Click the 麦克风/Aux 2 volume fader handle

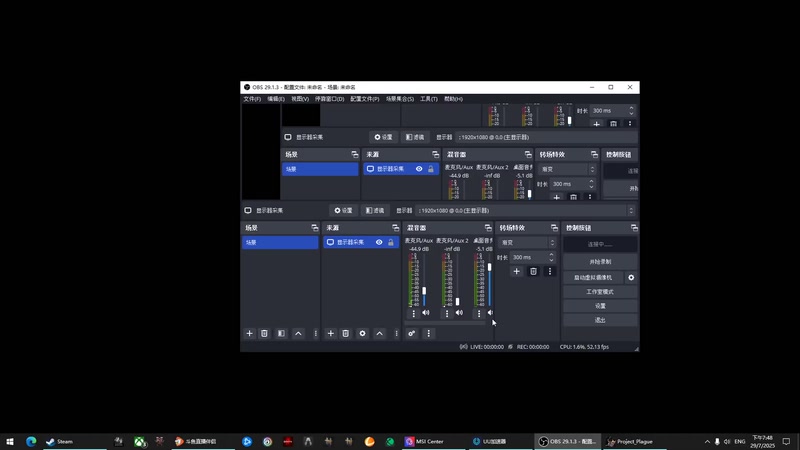click(x=457, y=302)
